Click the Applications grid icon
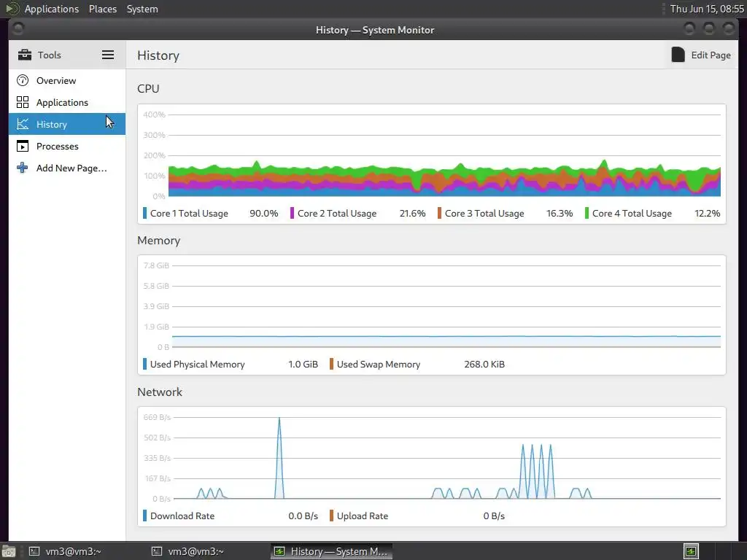 coord(23,102)
